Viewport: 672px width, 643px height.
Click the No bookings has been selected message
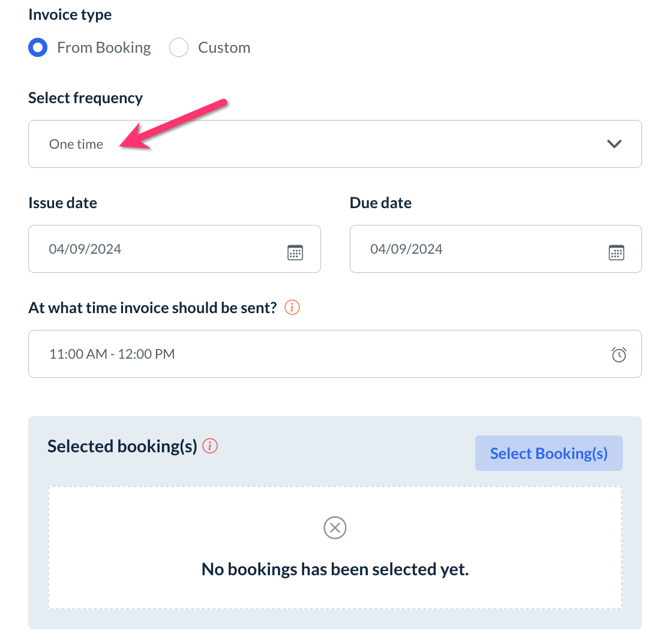pos(335,569)
